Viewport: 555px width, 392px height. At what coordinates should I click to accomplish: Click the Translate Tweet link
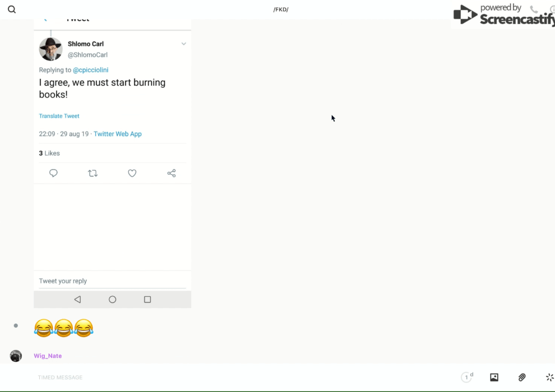(59, 116)
